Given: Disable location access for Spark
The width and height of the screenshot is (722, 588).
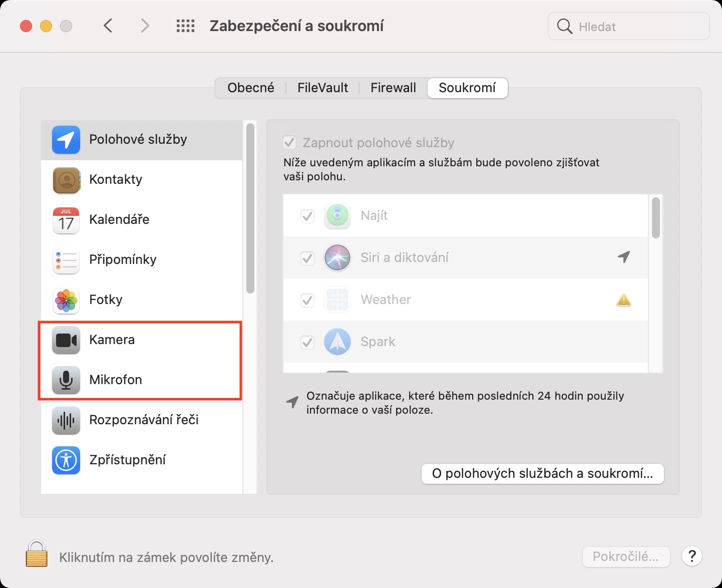Looking at the screenshot, I should pos(307,342).
